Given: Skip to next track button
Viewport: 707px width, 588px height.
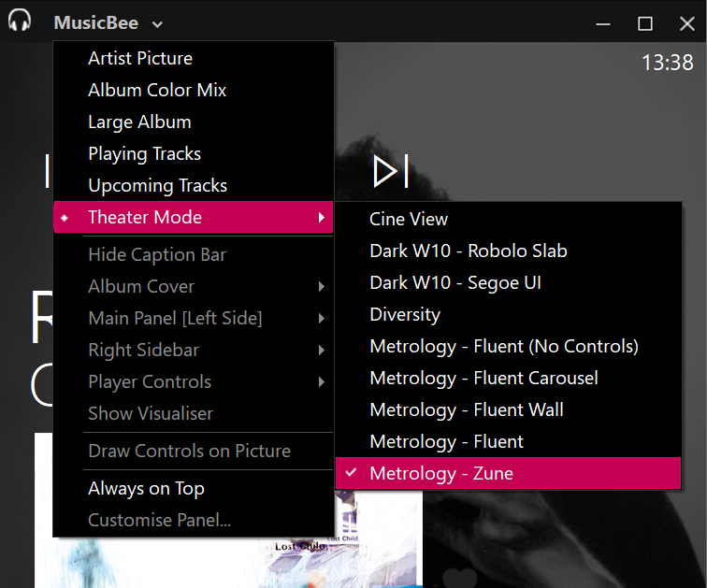Looking at the screenshot, I should tap(391, 171).
